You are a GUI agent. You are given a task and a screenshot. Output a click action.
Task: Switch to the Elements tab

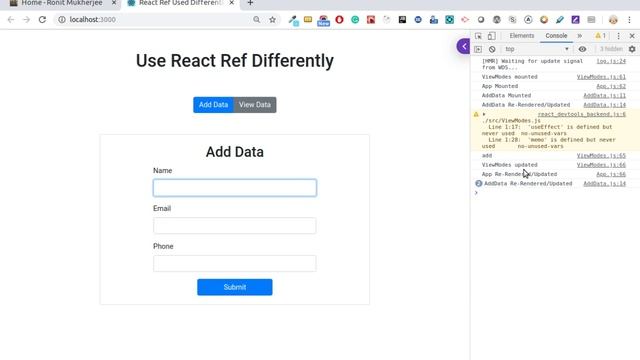(x=522, y=36)
